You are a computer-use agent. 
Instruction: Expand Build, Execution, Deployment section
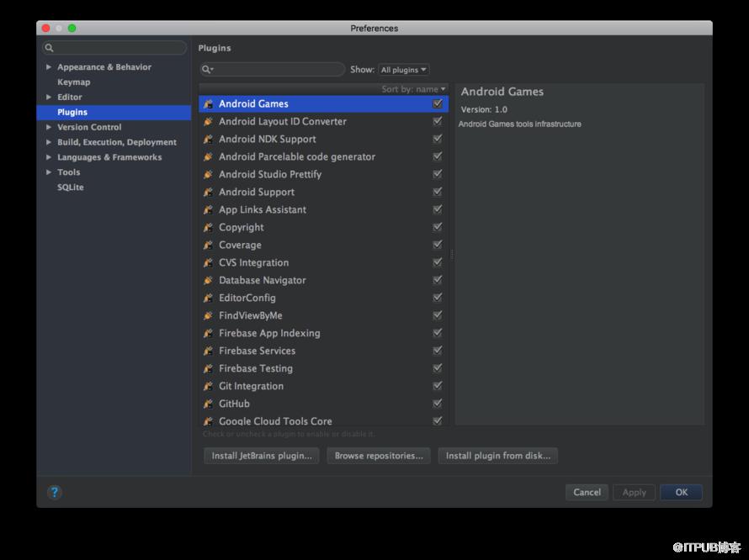click(x=49, y=142)
